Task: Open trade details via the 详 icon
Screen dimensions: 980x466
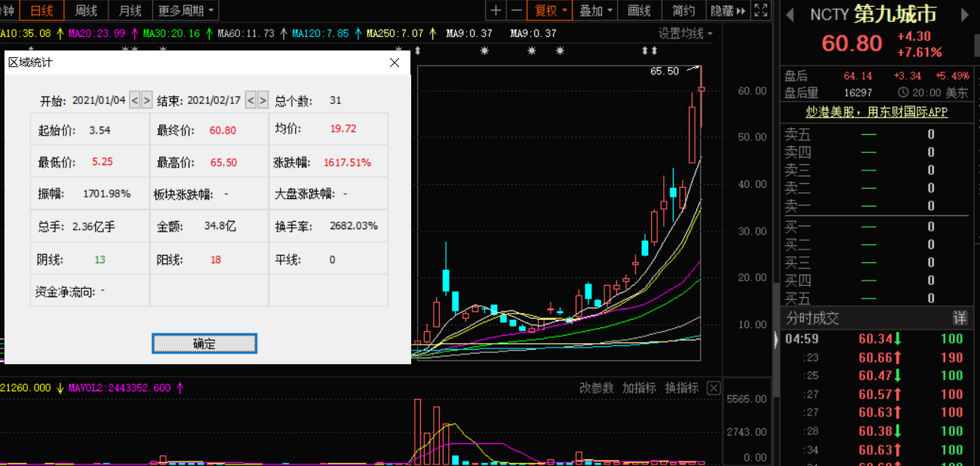Action: (959, 317)
